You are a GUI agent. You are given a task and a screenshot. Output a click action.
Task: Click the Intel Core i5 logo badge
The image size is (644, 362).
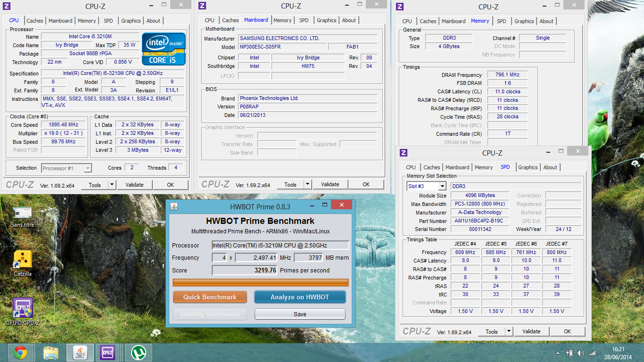pyautogui.click(x=163, y=49)
